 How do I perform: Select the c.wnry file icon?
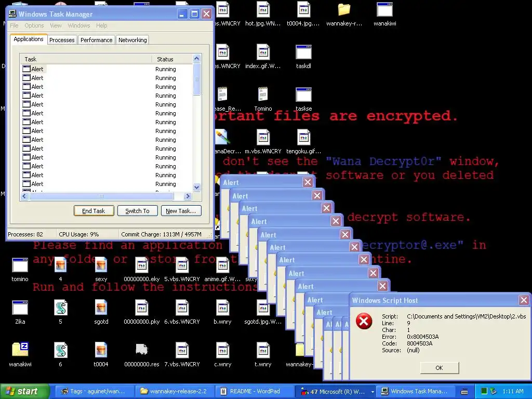tap(222, 350)
